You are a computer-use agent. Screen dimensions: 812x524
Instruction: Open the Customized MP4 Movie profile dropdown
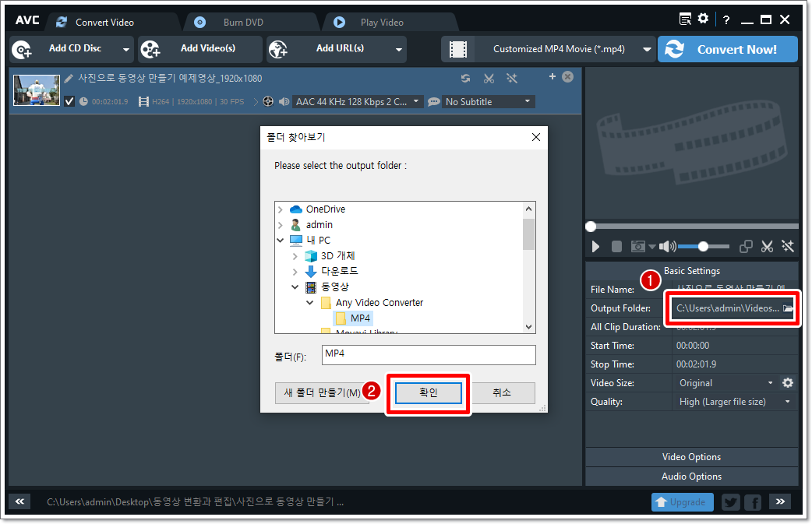[x=647, y=50]
